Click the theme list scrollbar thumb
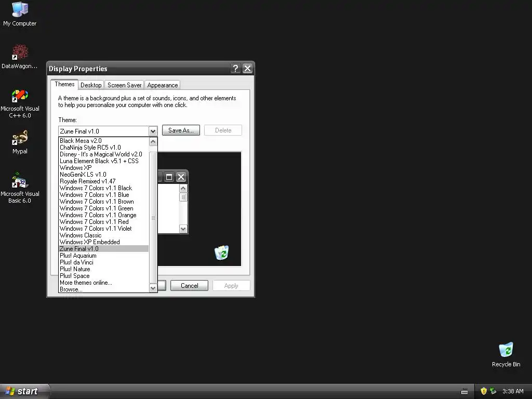 click(x=153, y=218)
